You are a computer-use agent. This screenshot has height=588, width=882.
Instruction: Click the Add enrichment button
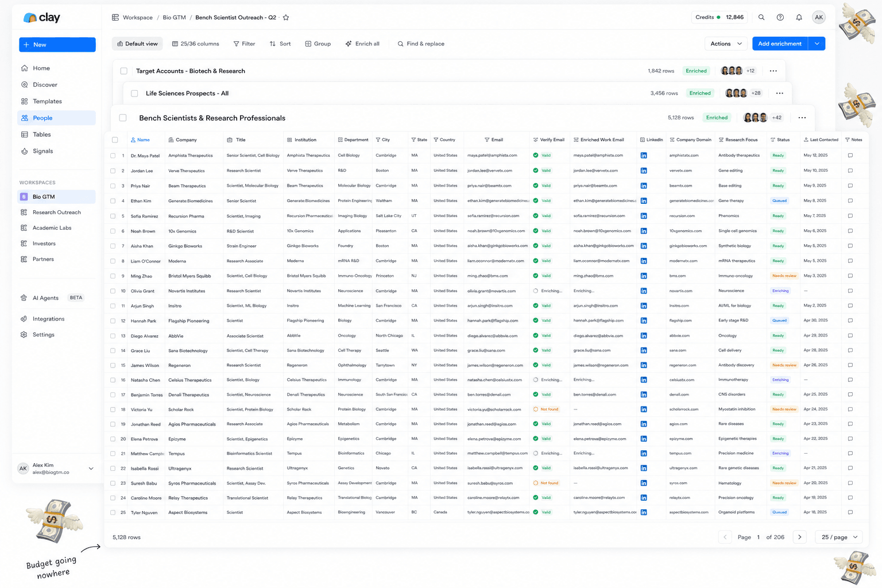[x=780, y=44]
